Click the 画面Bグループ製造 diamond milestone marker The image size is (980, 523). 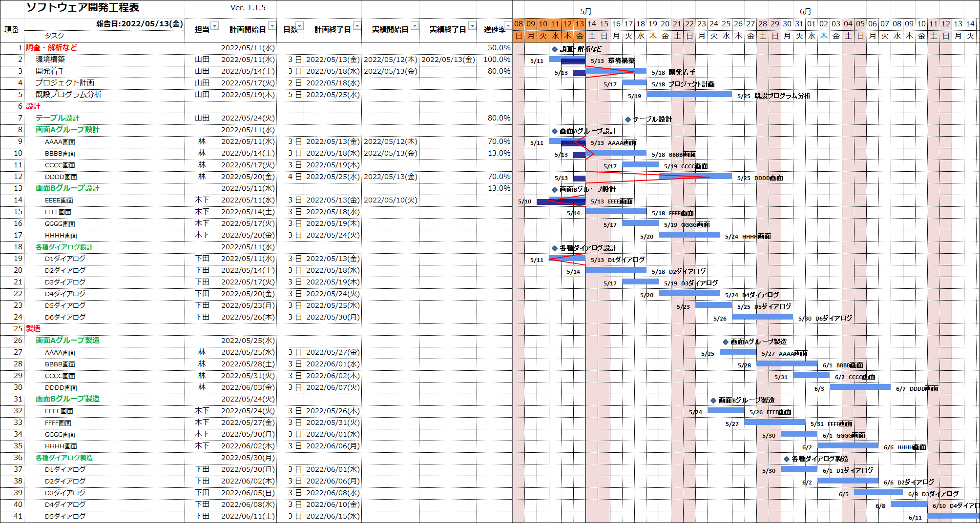[x=713, y=401]
